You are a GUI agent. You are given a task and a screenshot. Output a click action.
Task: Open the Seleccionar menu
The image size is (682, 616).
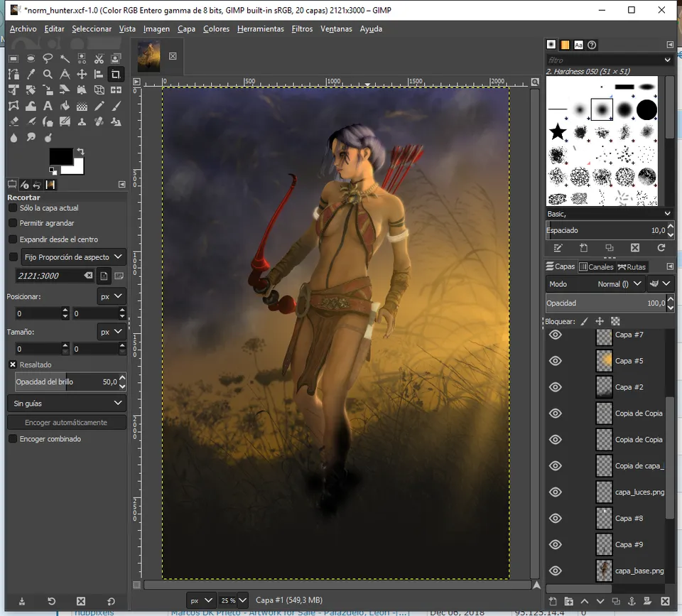coord(92,28)
